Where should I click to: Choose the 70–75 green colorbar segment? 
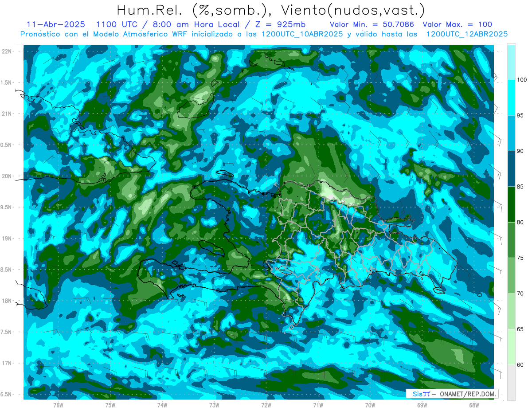[x=511, y=276]
